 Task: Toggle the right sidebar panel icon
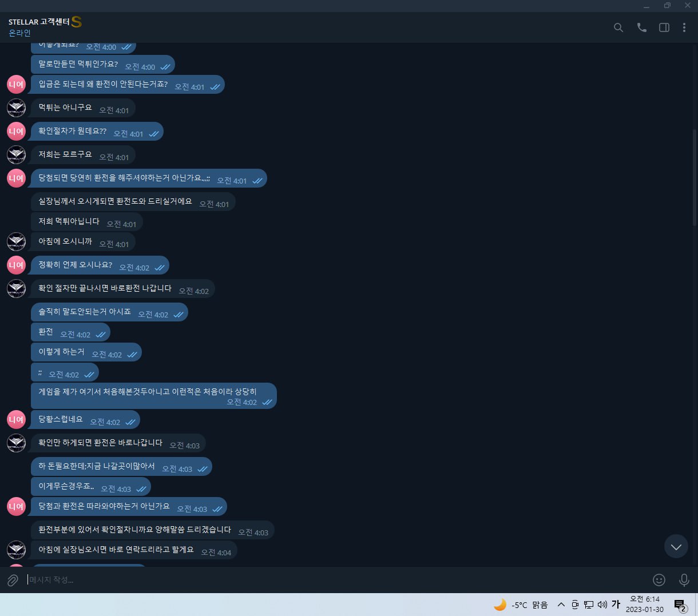tap(664, 27)
